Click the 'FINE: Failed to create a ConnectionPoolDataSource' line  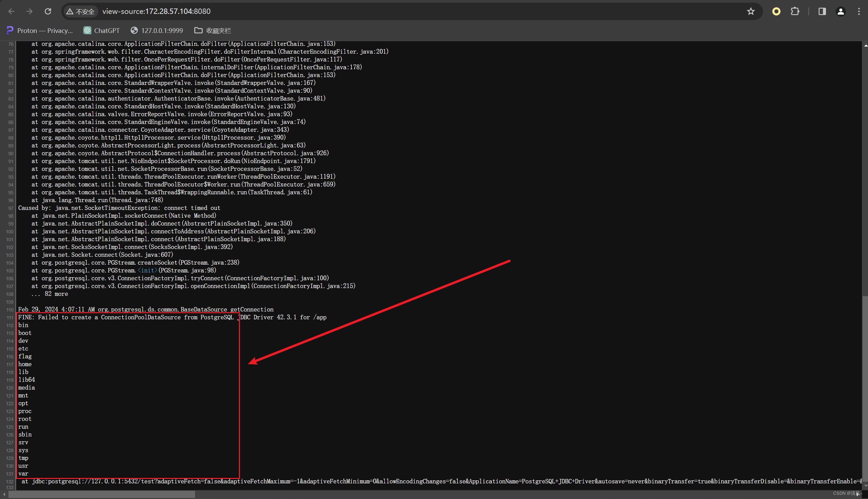(172, 317)
